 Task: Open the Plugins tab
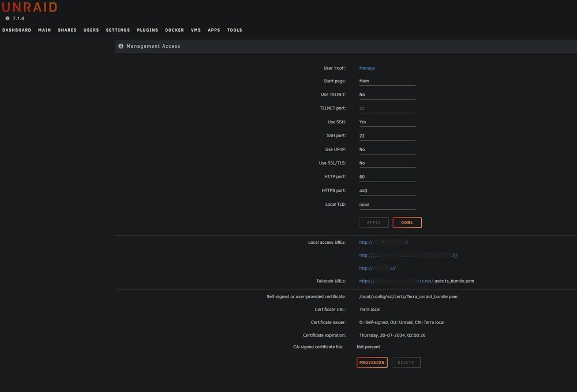tap(148, 30)
